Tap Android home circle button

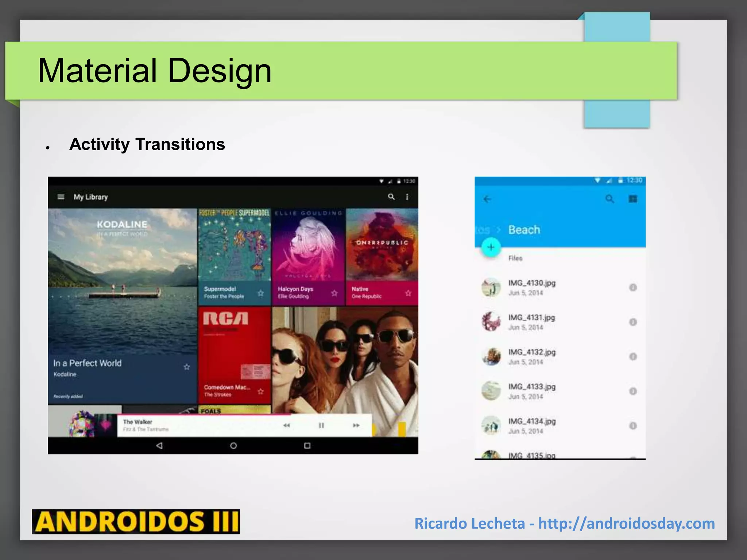coord(233,446)
